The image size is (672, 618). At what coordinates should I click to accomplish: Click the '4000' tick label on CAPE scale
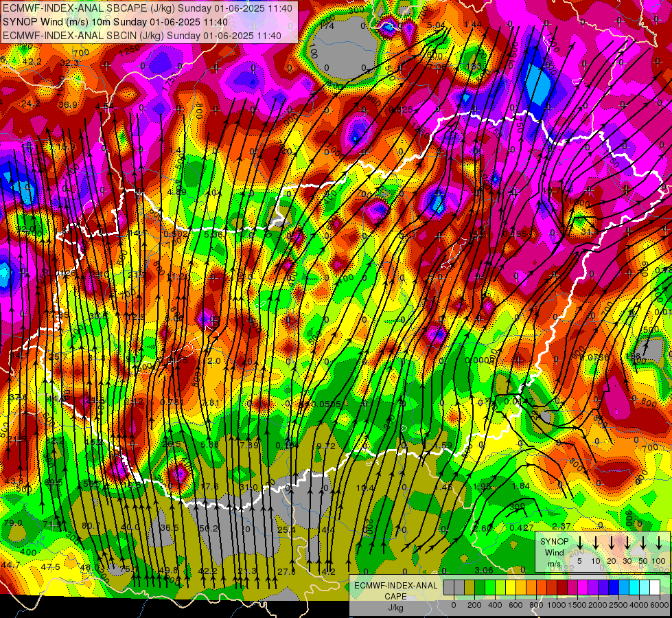coord(638,605)
